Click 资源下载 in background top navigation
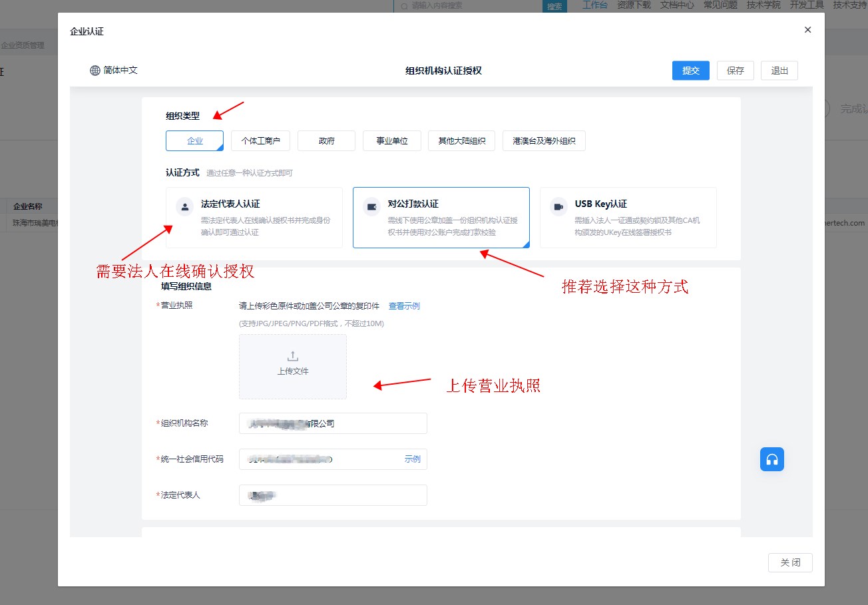The width and height of the screenshot is (868, 605). pyautogui.click(x=634, y=5)
